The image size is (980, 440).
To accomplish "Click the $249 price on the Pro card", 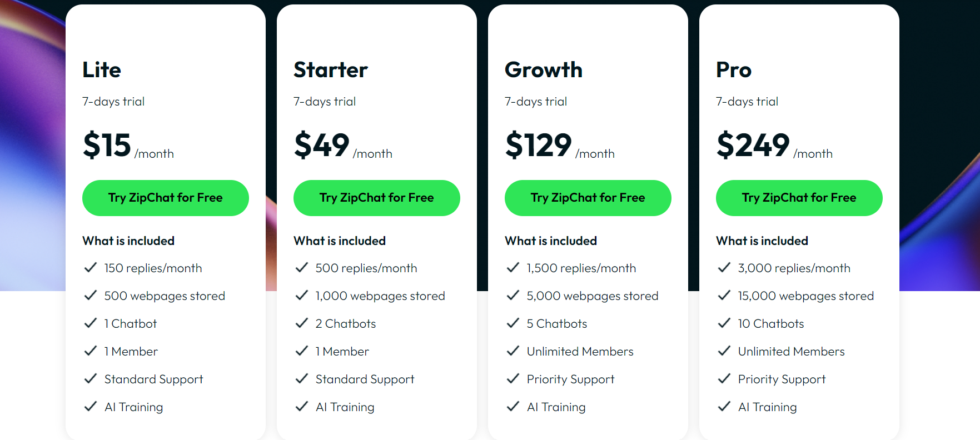I will tap(753, 146).
